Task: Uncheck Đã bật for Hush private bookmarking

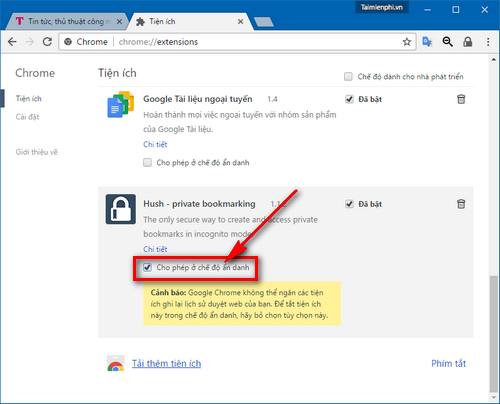Action: pyautogui.click(x=349, y=204)
